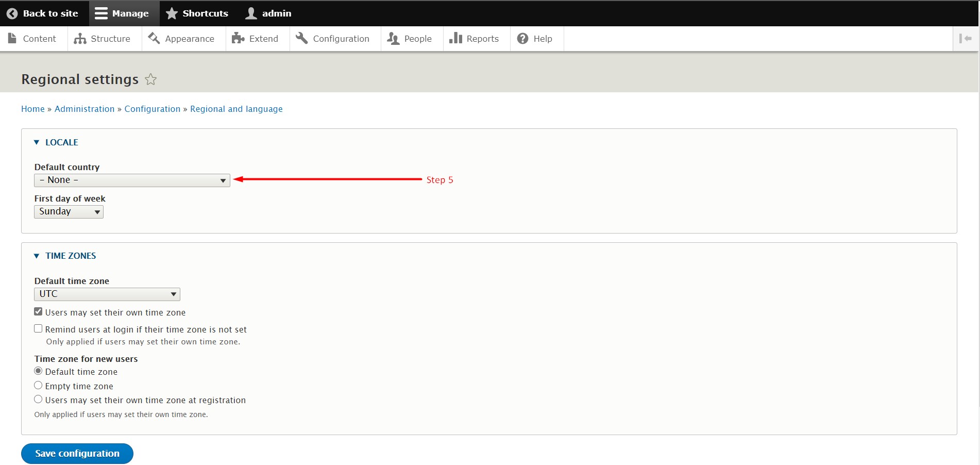Collapse the TIME ZONES section
The image size is (980, 465).
point(65,256)
